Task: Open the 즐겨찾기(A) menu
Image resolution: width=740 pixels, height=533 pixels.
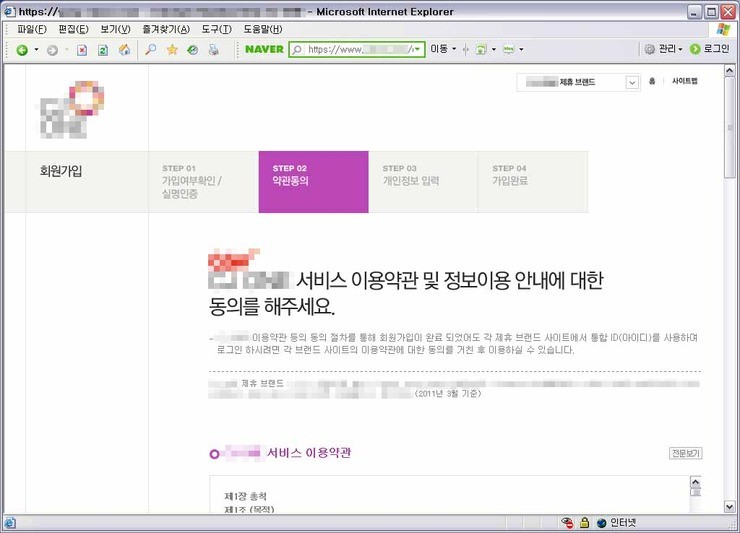Action: coord(165,29)
